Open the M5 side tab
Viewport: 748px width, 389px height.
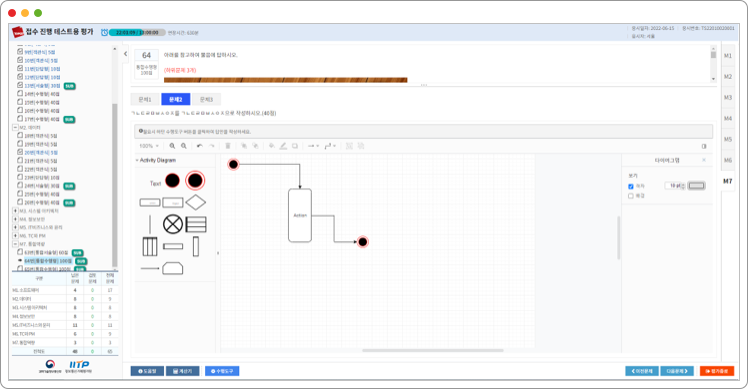(x=727, y=139)
